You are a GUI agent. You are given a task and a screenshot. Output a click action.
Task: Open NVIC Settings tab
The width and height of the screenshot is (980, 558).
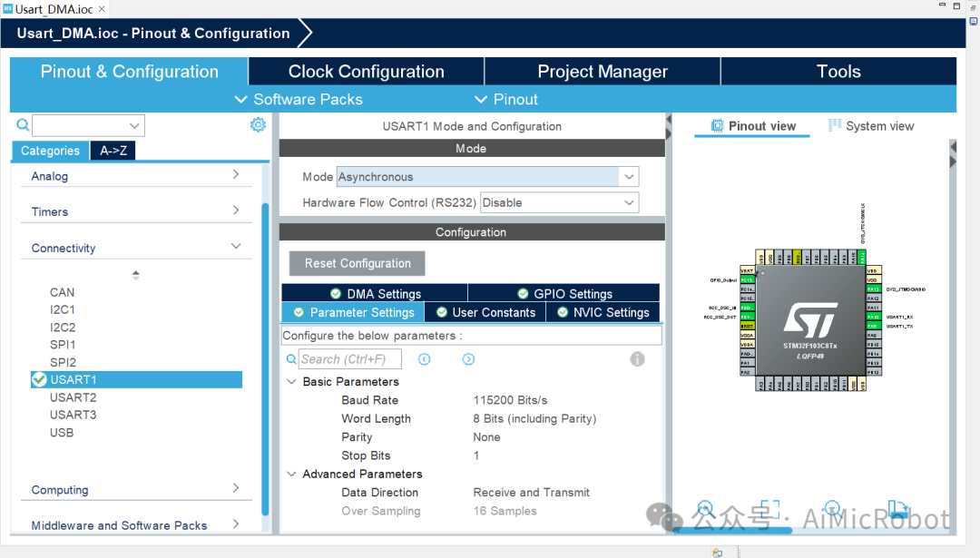pyautogui.click(x=603, y=312)
